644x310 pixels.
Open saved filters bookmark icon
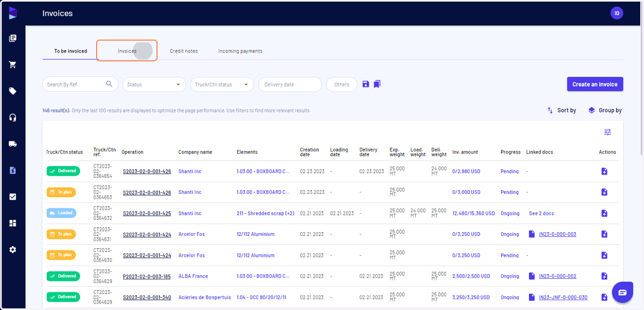pos(377,84)
